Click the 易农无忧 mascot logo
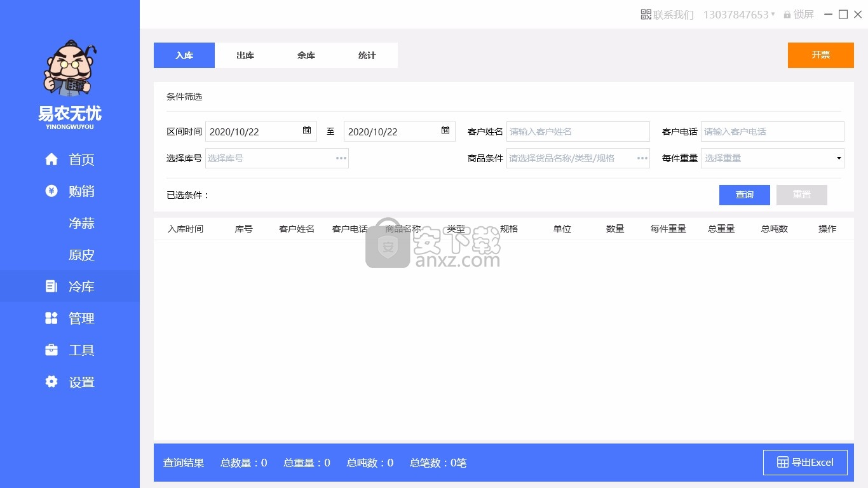 pyautogui.click(x=69, y=68)
